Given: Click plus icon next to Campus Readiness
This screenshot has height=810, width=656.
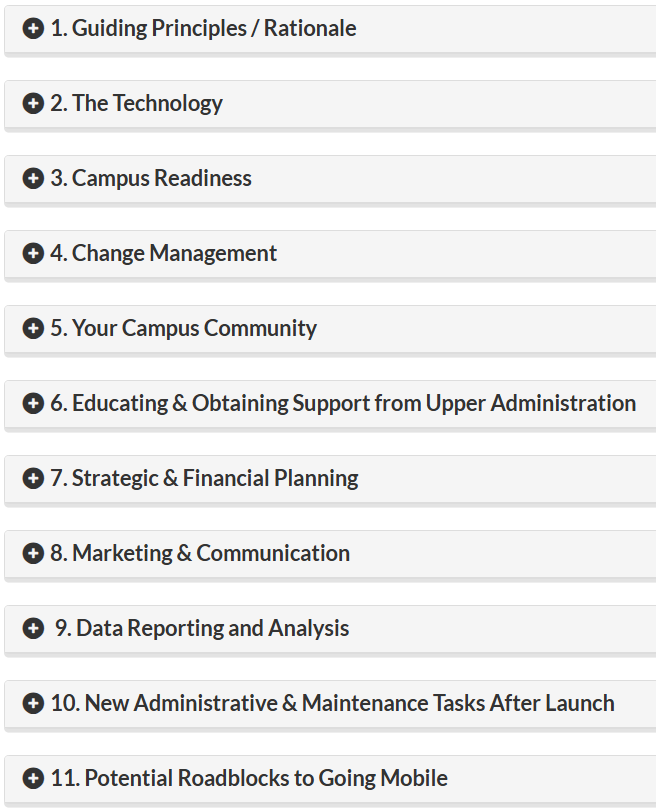Looking at the screenshot, I should pyautogui.click(x=33, y=178).
